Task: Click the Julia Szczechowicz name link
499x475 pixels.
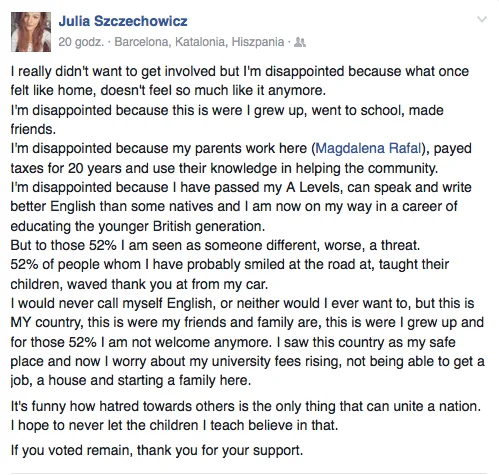Action: pyautogui.click(x=123, y=21)
